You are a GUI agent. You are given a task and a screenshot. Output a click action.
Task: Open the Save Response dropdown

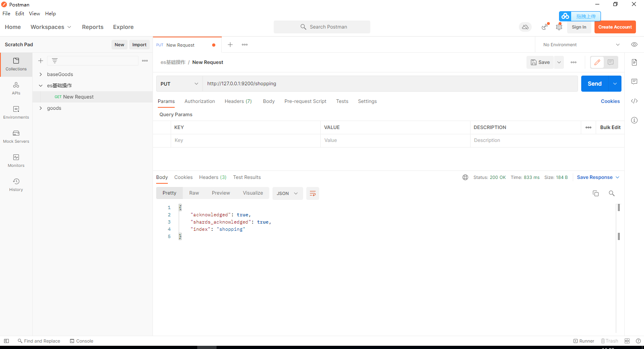point(598,177)
